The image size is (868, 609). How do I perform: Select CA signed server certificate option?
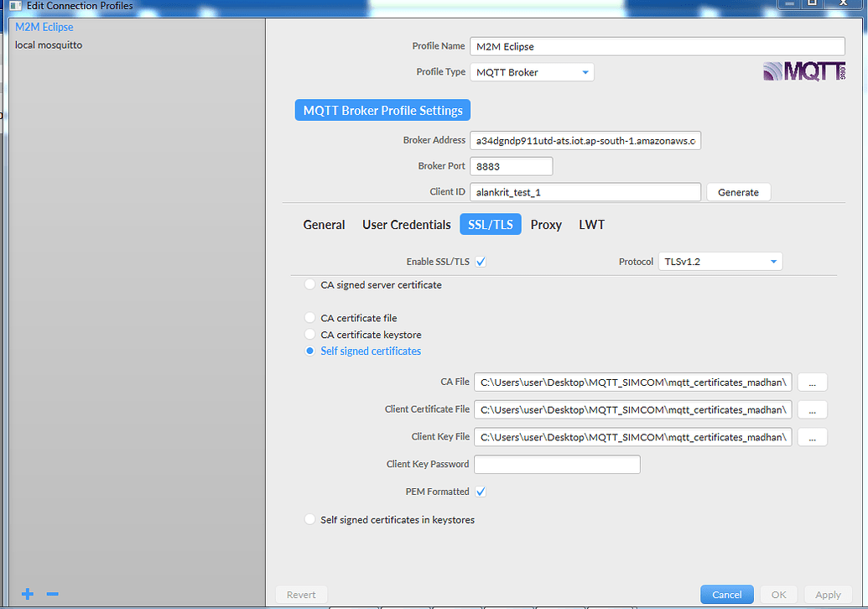[x=310, y=285]
